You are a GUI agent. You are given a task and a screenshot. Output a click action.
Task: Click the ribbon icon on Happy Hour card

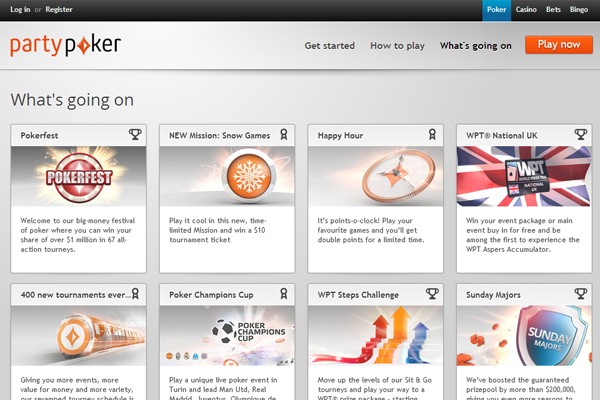(432, 134)
